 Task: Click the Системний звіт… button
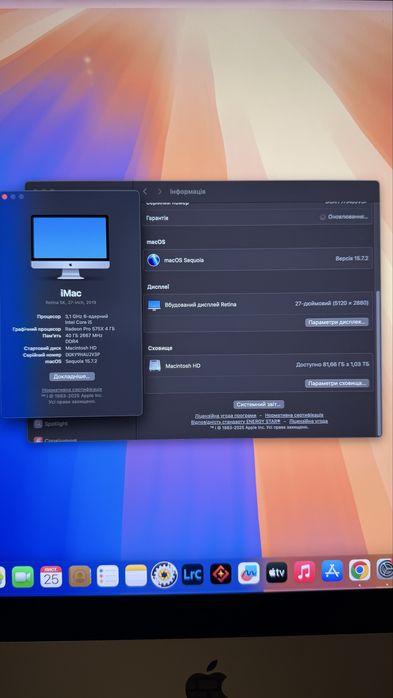259,404
